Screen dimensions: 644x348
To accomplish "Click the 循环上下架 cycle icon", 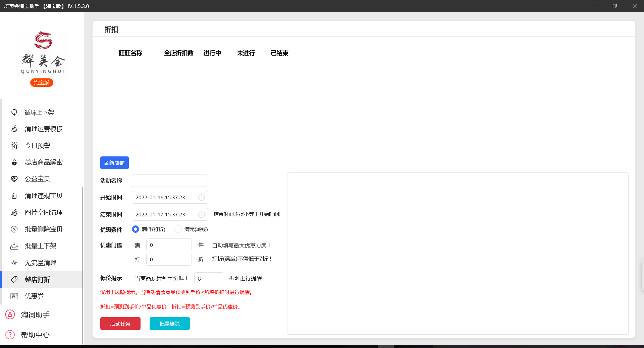I will [x=14, y=112].
